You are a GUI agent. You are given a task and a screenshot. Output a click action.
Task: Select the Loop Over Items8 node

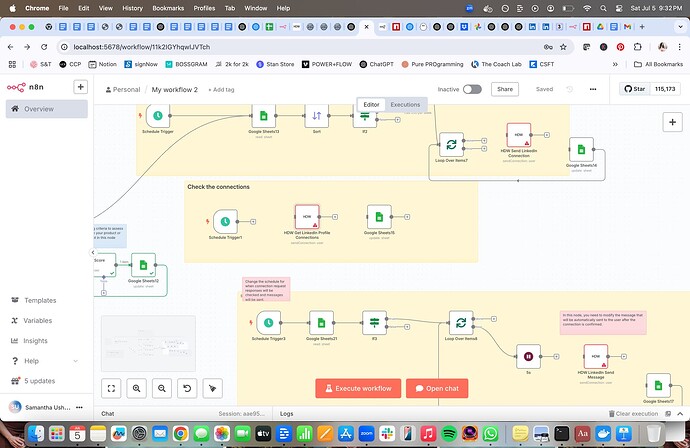click(x=461, y=323)
